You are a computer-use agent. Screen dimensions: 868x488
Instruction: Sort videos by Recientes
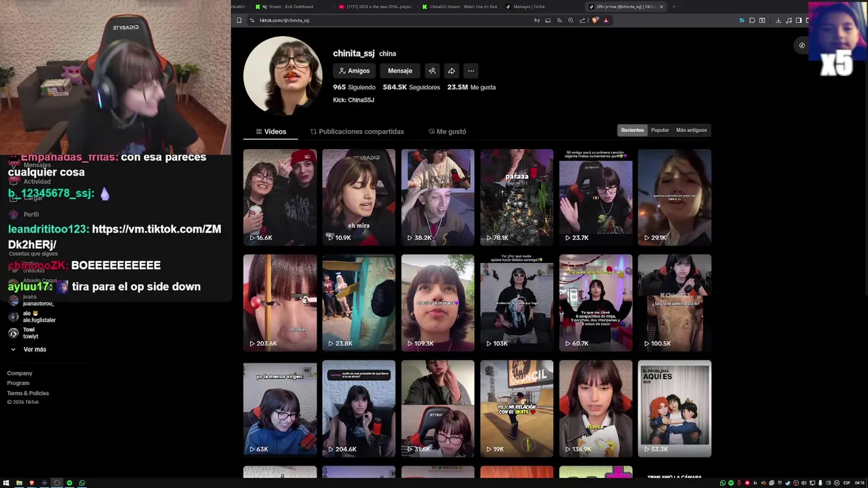pos(632,130)
